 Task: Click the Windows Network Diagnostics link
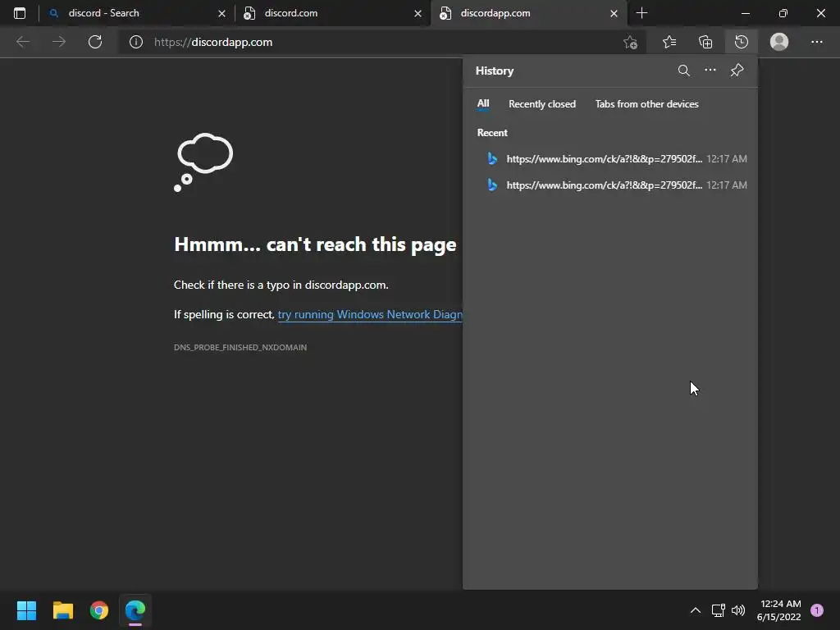coord(370,314)
